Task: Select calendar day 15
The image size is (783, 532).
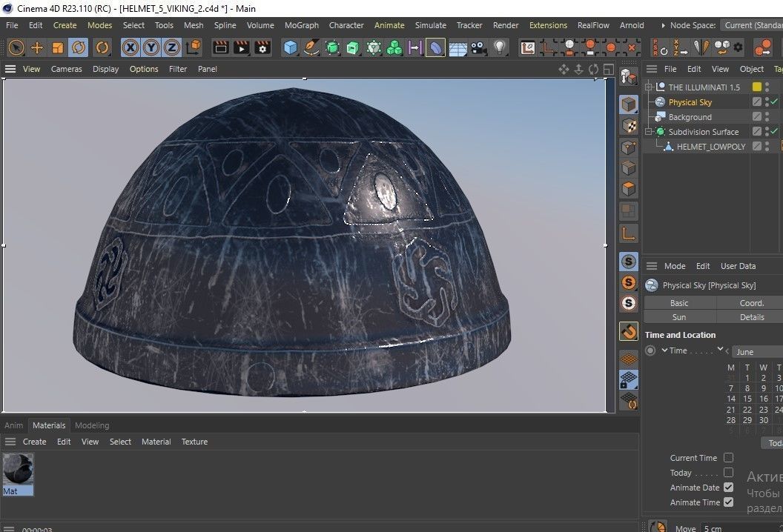Action: [747, 399]
